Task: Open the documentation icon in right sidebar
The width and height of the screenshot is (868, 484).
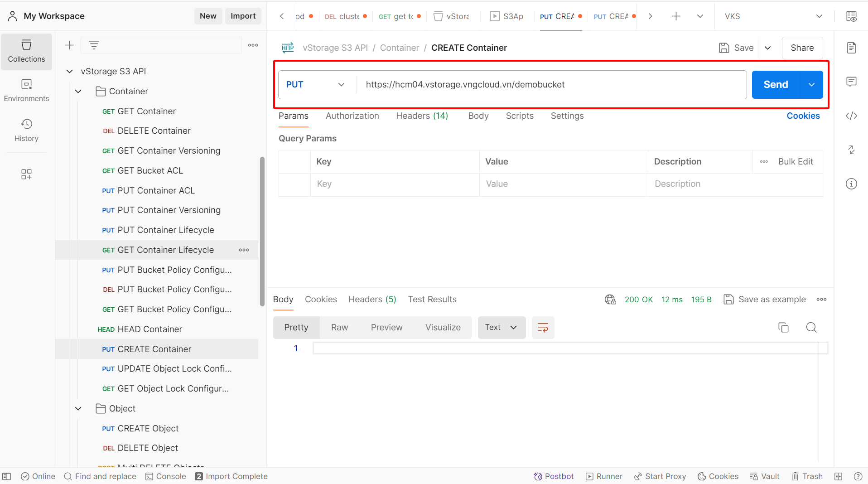Action: coord(851,48)
